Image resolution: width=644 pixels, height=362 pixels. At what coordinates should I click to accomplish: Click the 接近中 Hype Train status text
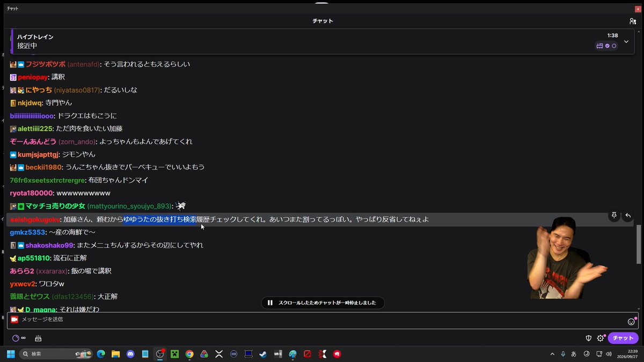coord(27,46)
